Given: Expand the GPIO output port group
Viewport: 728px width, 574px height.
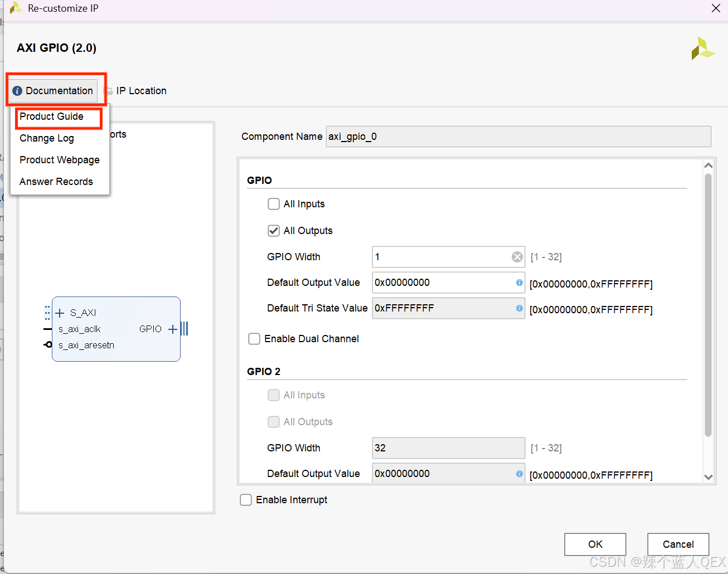Looking at the screenshot, I should pyautogui.click(x=172, y=329).
